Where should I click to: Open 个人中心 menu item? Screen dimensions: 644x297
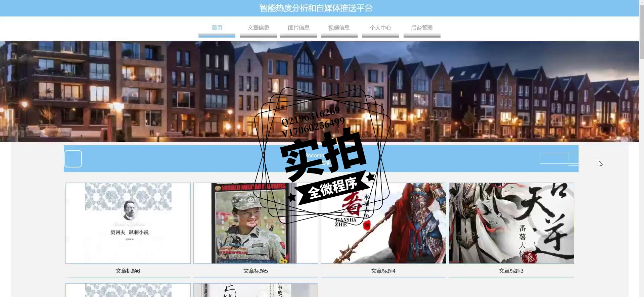coord(380,28)
